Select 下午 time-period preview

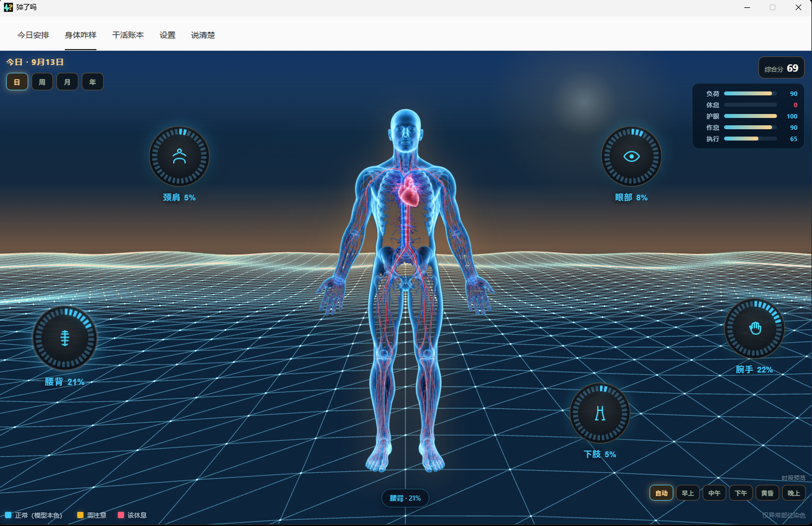click(741, 493)
